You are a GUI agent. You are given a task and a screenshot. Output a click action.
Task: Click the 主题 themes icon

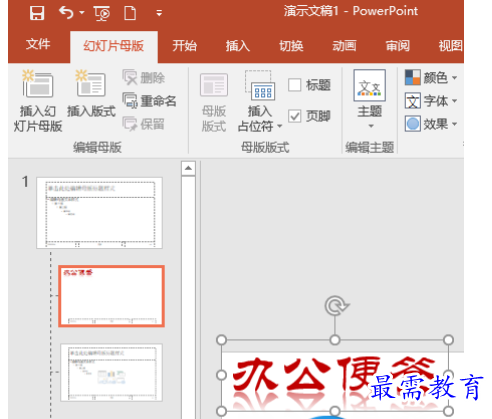tap(370, 85)
